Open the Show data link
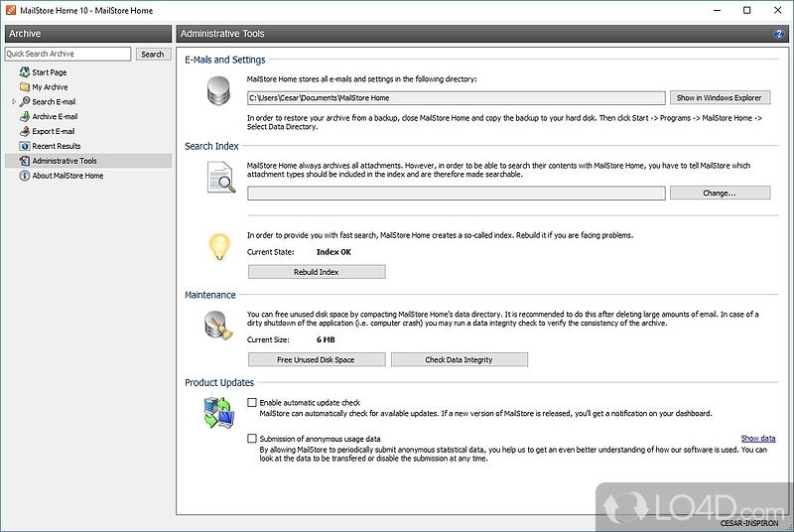Viewport: 794px width, 532px height. pyautogui.click(x=757, y=439)
